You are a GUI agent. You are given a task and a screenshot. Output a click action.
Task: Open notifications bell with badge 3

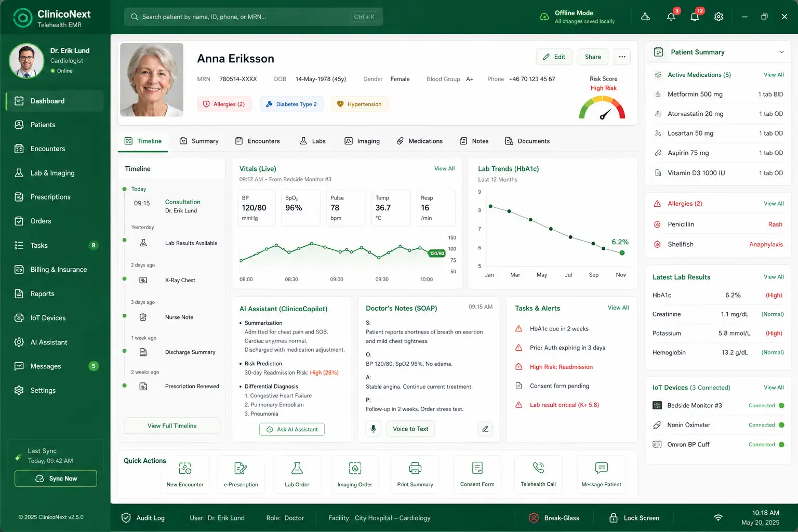pos(671,16)
